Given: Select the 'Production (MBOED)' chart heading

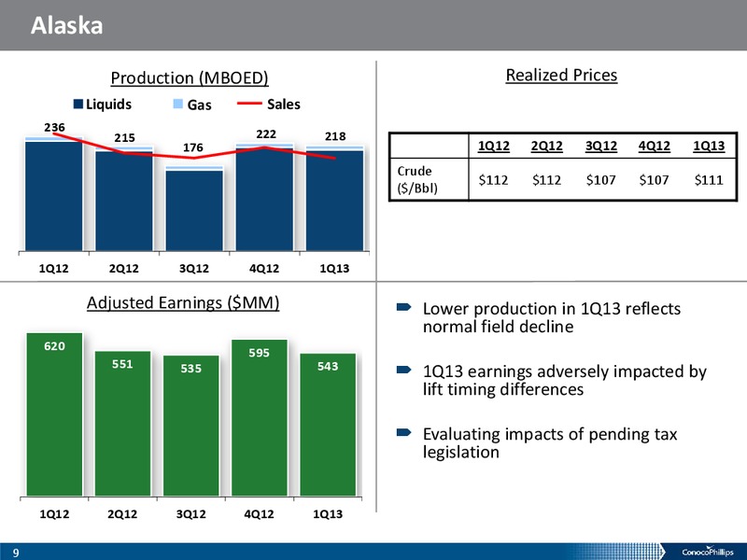Looking at the screenshot, I should [190, 77].
